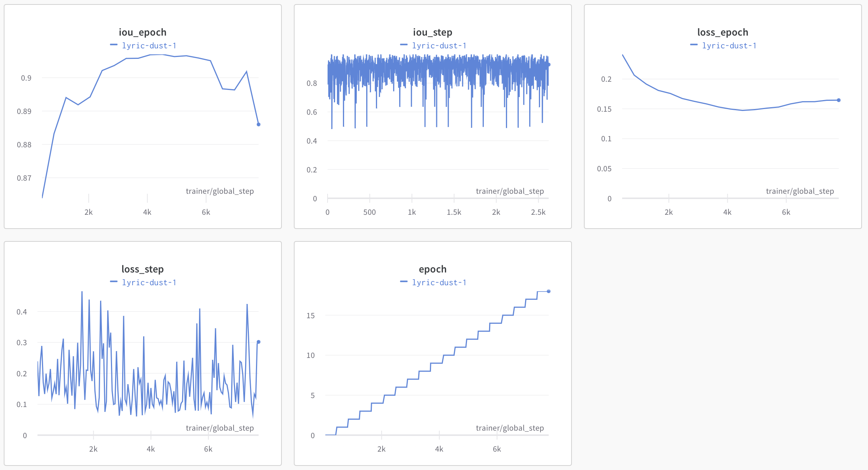
Task: Click the 0.15 y-axis value in loss_epoch
Action: pos(604,109)
